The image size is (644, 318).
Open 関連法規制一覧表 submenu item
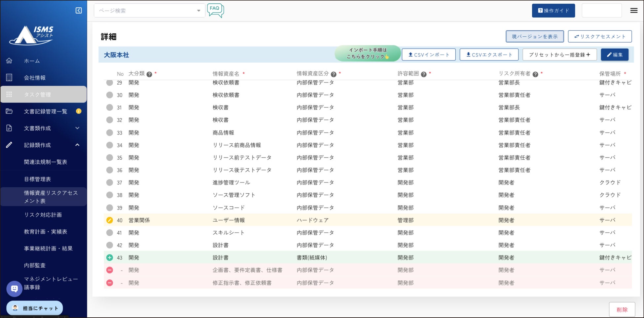(46, 162)
